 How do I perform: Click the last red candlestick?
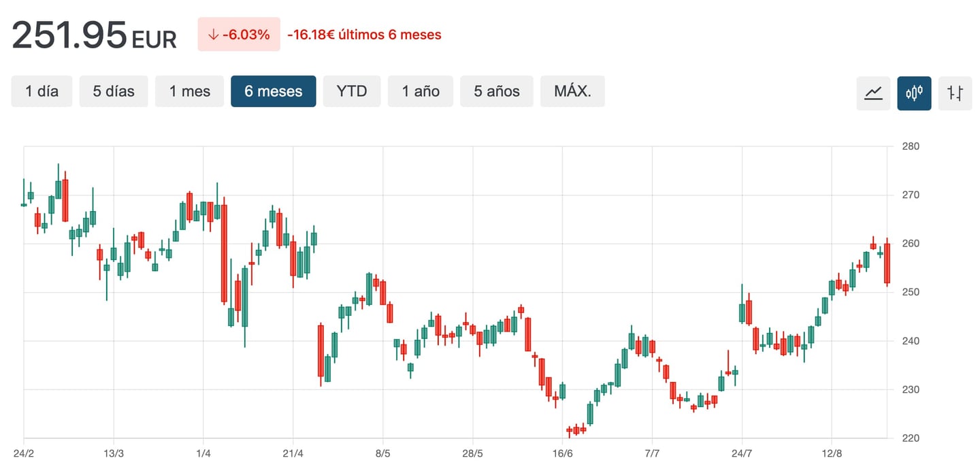click(x=887, y=263)
